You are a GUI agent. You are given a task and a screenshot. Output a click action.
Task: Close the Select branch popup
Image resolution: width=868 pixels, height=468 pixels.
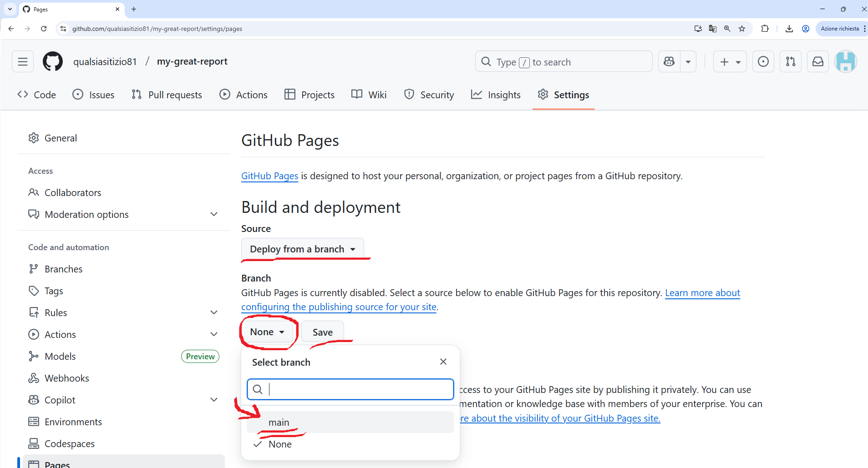443,362
